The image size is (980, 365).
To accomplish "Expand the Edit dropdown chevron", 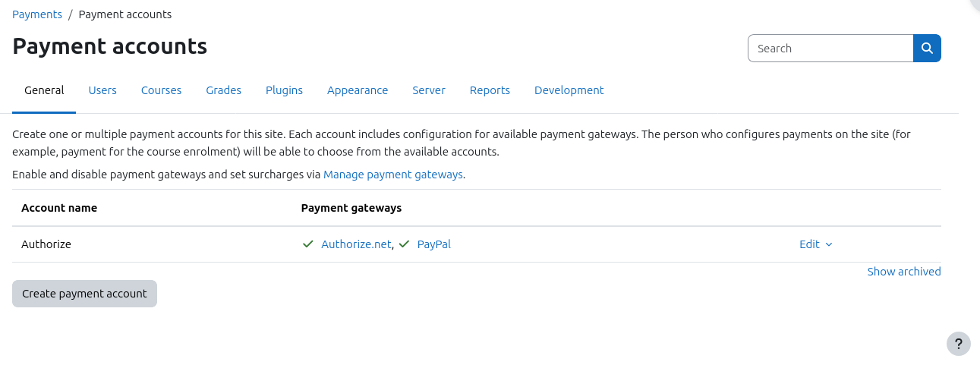I will point(829,244).
